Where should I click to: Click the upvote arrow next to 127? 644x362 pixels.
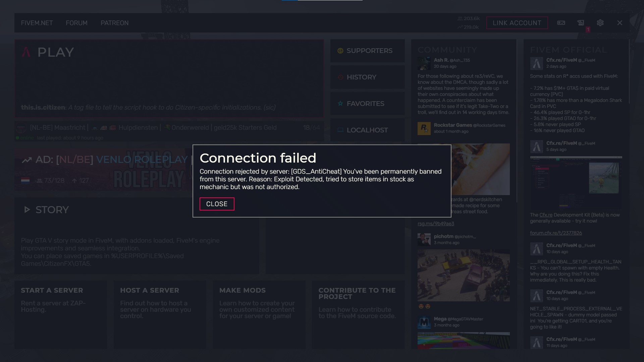pos(74,181)
